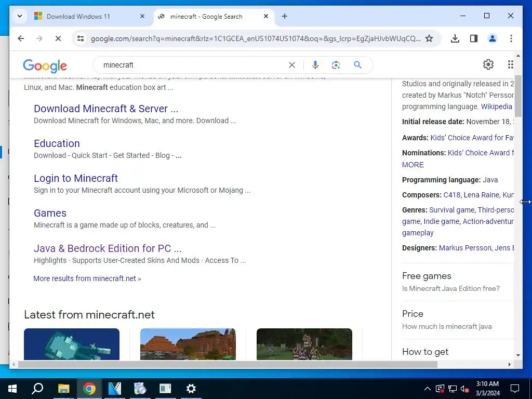Open the Google apps grid
This screenshot has height=399, width=532.
(510, 64)
